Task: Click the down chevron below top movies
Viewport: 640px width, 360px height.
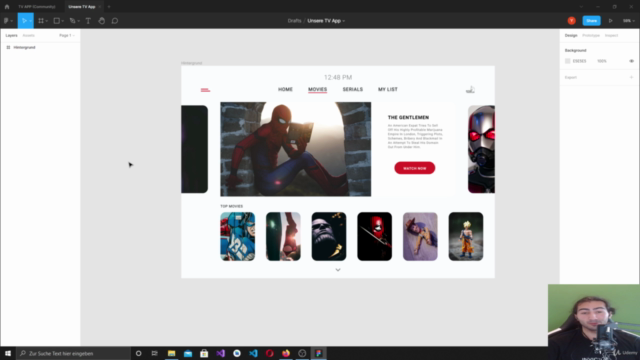Action: (x=338, y=270)
